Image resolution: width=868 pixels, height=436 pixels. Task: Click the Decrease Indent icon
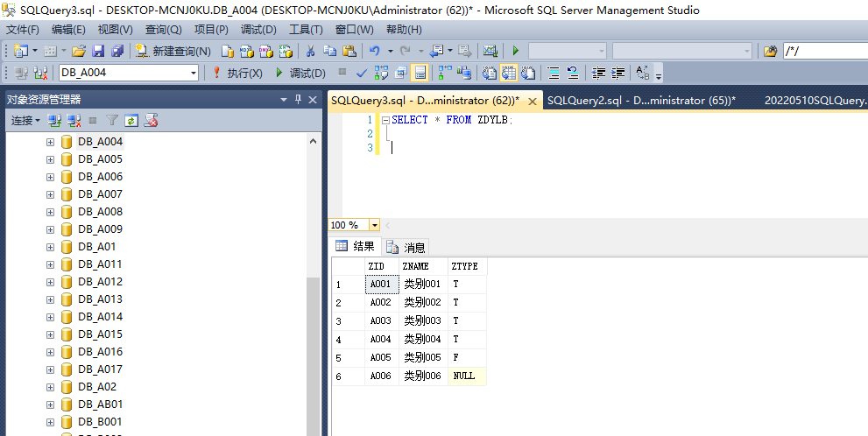[598, 73]
